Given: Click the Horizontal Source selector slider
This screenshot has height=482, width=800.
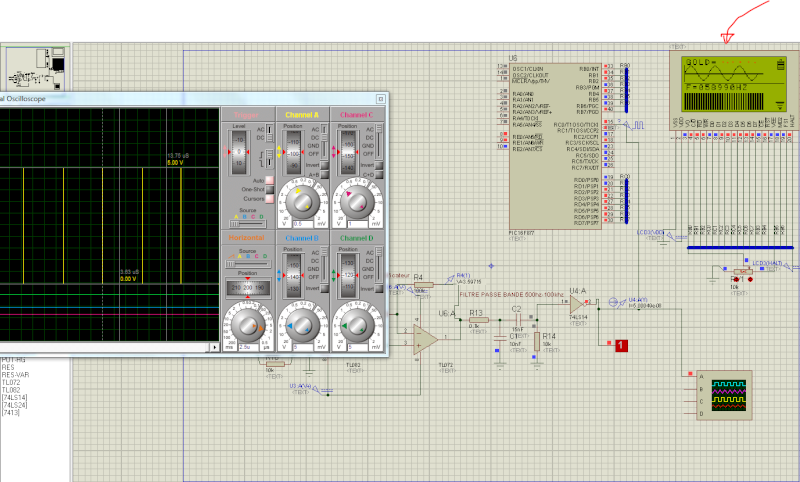Looking at the screenshot, I should tap(247, 263).
